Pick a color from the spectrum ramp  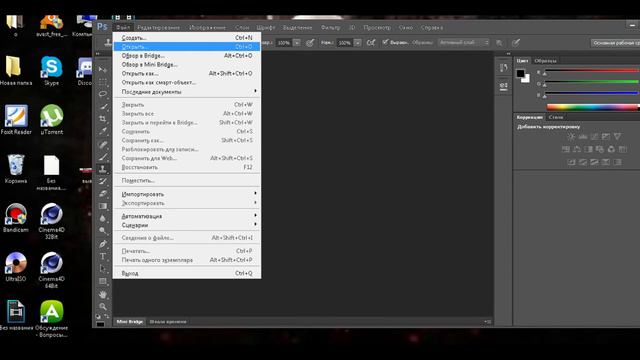pyautogui.click(x=593, y=107)
